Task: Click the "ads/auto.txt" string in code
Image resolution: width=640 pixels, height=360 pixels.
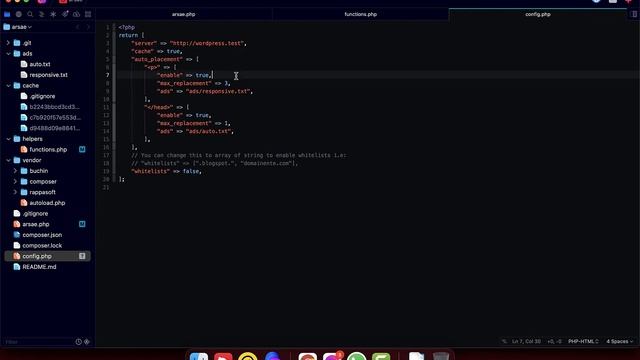Action: [x=209, y=131]
